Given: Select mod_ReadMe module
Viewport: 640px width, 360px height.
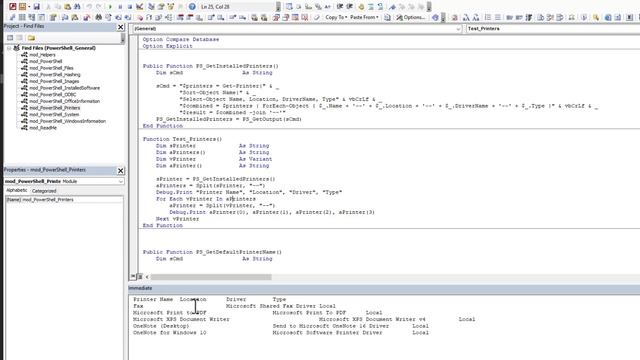Looking at the screenshot, I should [43, 128].
